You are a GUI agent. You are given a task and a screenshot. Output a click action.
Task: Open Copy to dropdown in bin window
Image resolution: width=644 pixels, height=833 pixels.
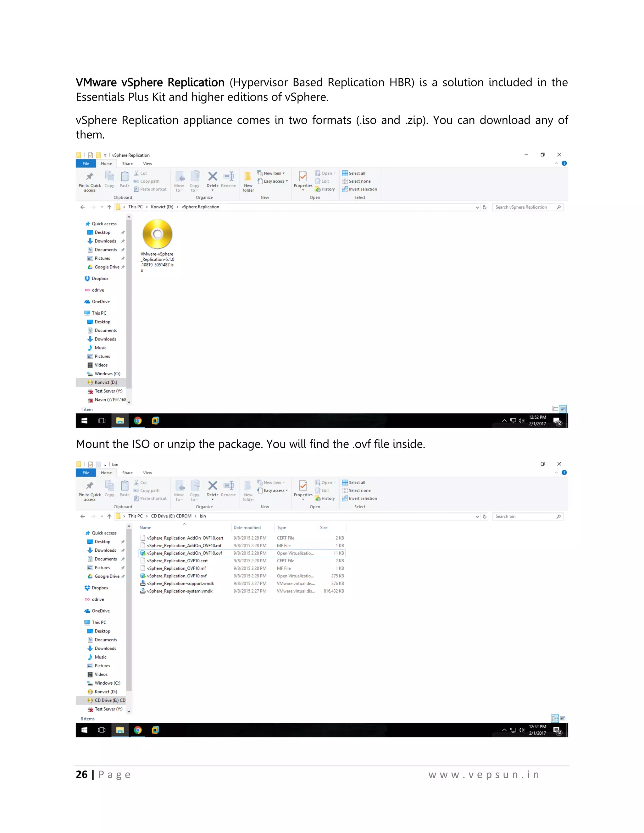click(x=195, y=491)
